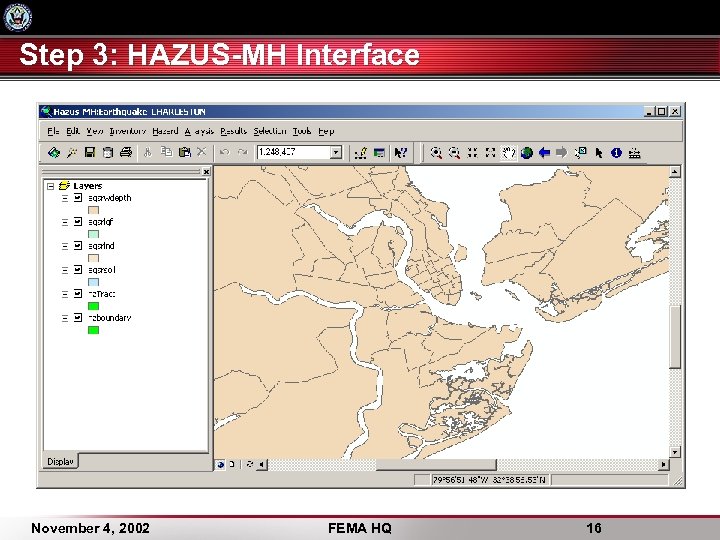Click the Paste clipboard icon
Image resolution: width=720 pixels, height=540 pixels.
[x=184, y=152]
